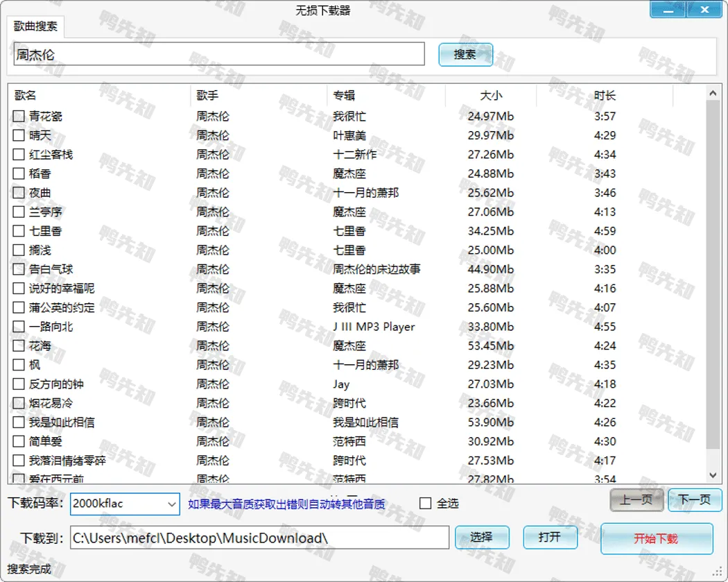Select the 七里香 song checkbox

point(19,231)
